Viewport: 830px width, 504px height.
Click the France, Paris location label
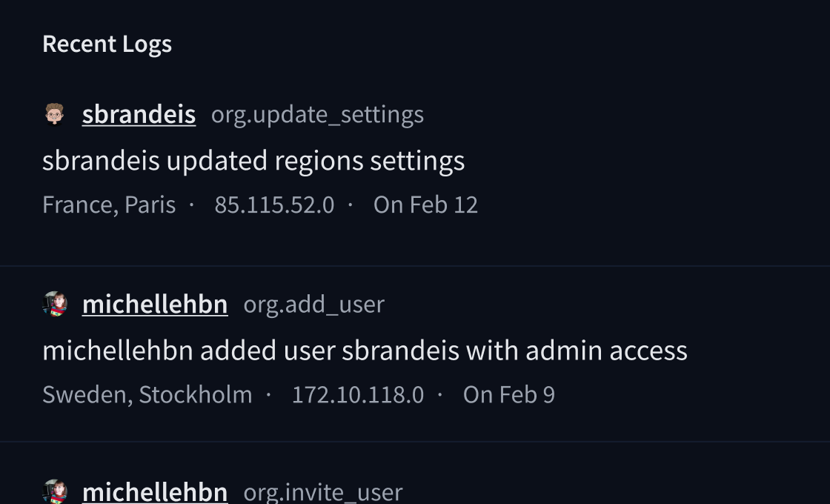(109, 205)
